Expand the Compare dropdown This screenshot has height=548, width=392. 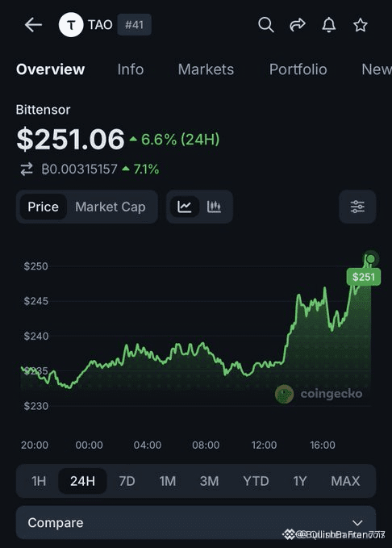196,522
